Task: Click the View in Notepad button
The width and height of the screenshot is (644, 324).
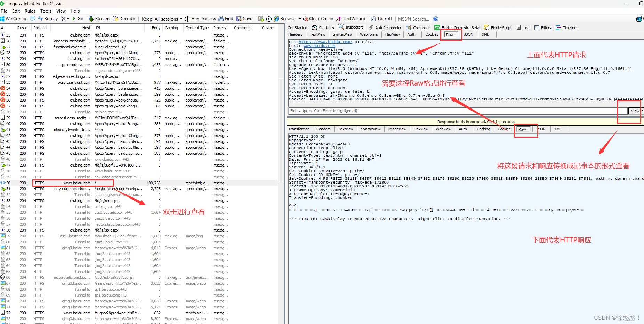Action: click(x=635, y=111)
